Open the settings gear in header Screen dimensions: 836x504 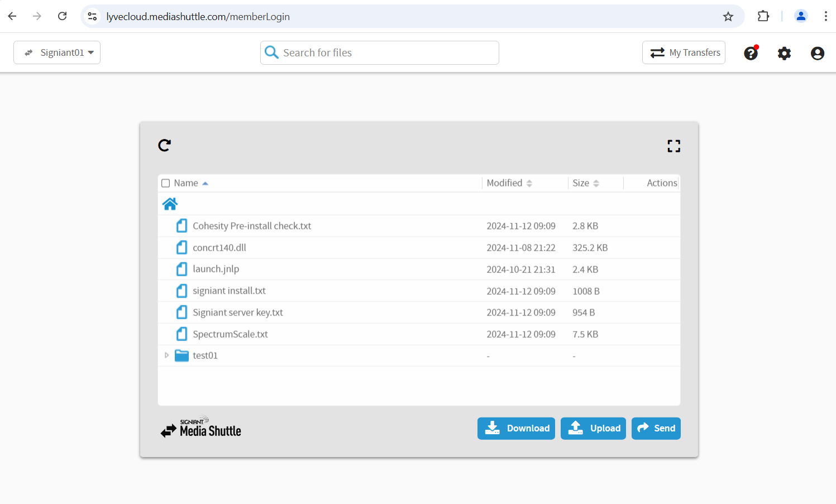click(x=784, y=53)
